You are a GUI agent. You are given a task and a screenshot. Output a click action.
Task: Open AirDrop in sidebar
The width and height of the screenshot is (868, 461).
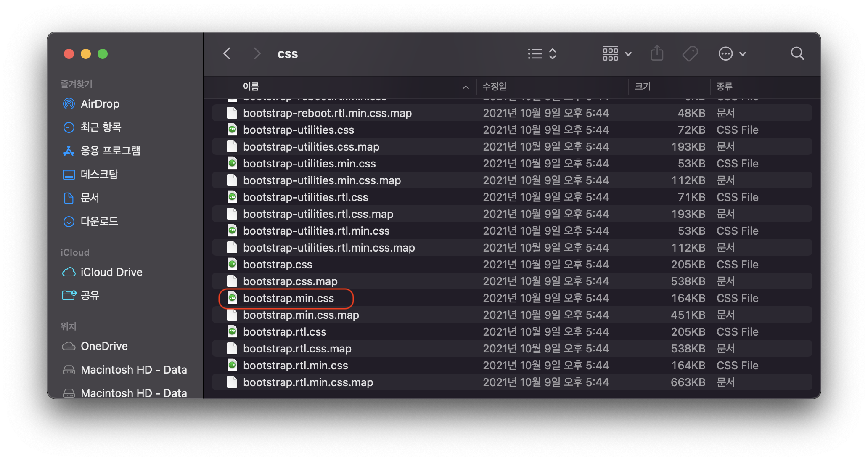click(x=100, y=104)
